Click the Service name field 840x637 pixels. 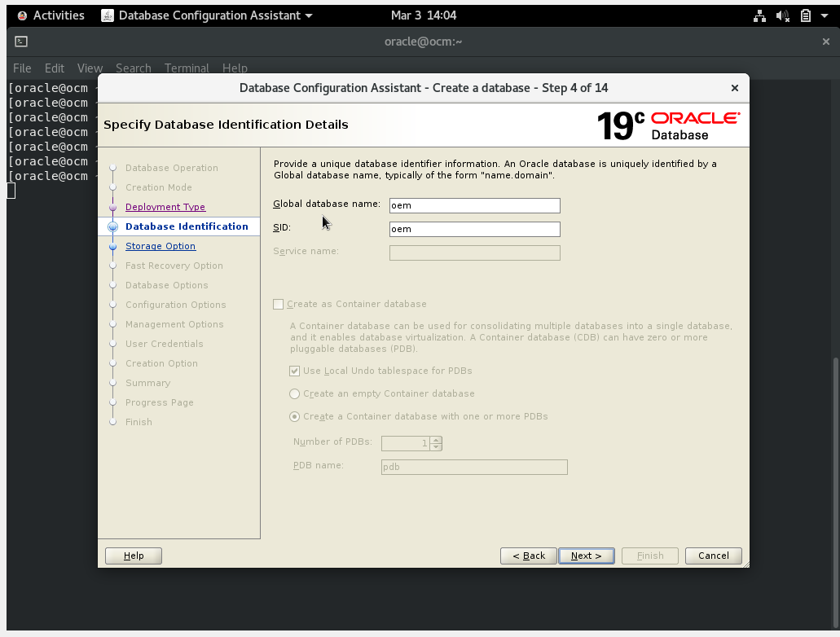(475, 253)
